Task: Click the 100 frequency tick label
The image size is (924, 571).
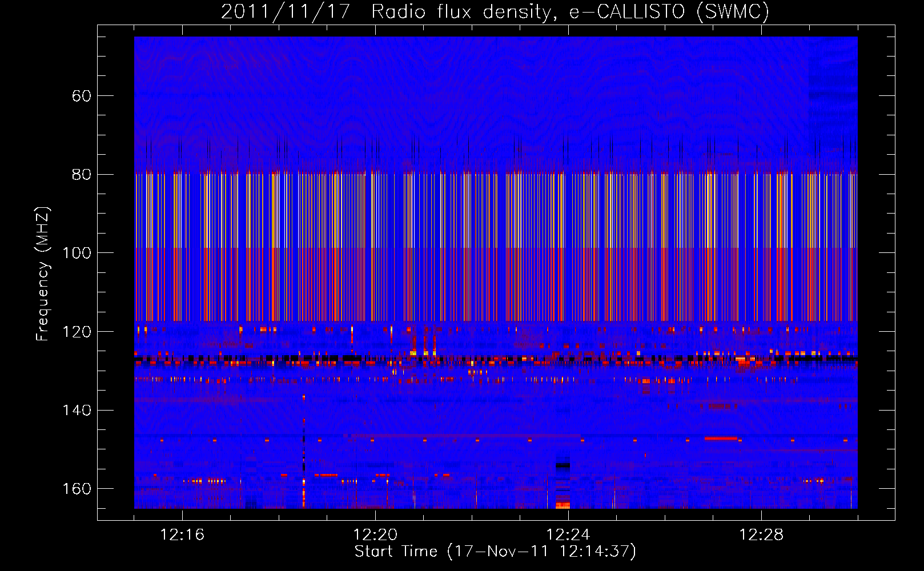Action: 77,253
